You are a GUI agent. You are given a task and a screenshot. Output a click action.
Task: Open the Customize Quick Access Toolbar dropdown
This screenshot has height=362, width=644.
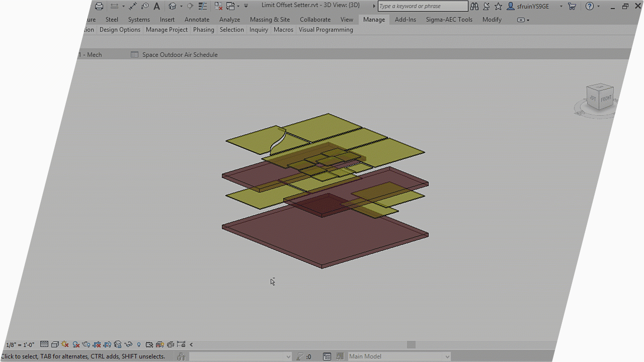pos(246,6)
